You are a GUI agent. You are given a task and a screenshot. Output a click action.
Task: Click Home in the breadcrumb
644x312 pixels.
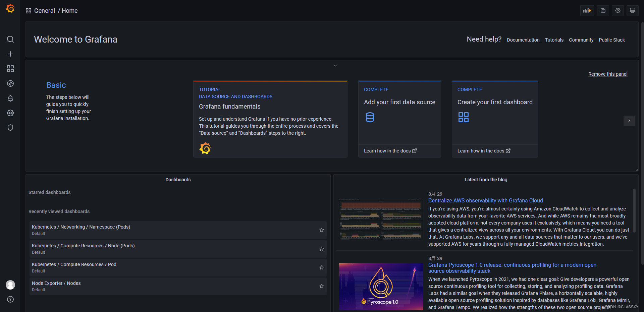tap(69, 11)
